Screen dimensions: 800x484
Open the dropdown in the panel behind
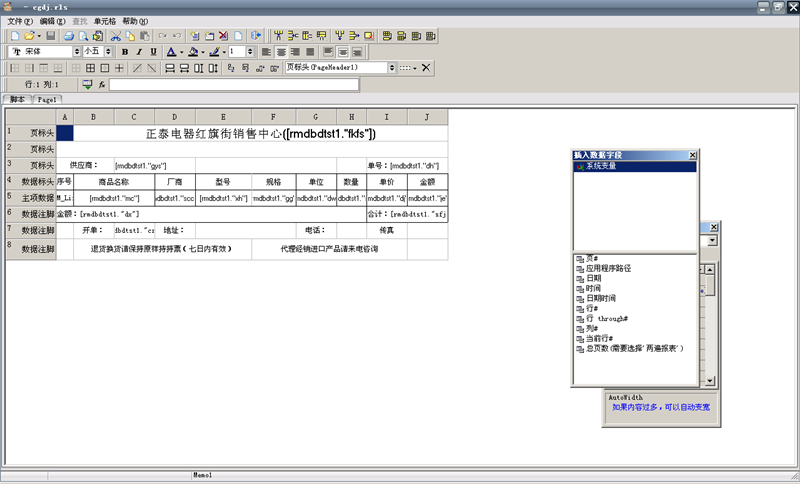point(712,240)
